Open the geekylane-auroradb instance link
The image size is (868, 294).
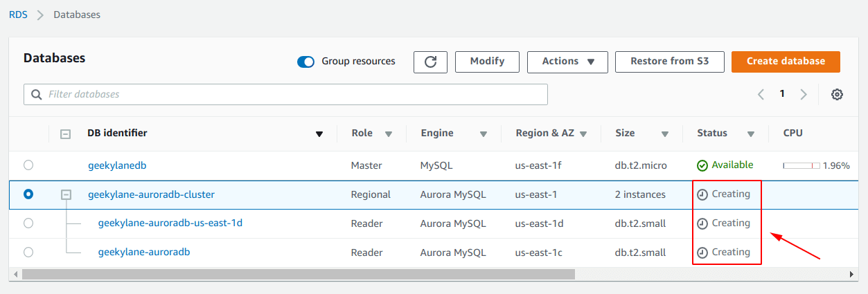[144, 252]
